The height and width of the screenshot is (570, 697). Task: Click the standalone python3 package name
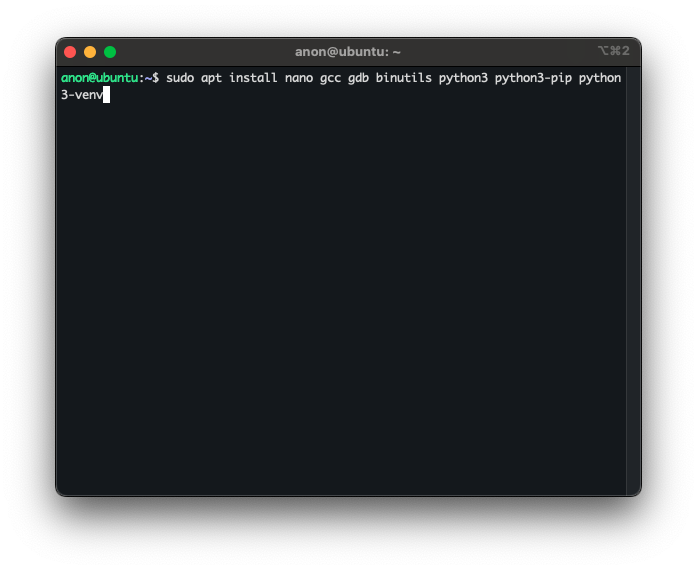[x=463, y=78]
